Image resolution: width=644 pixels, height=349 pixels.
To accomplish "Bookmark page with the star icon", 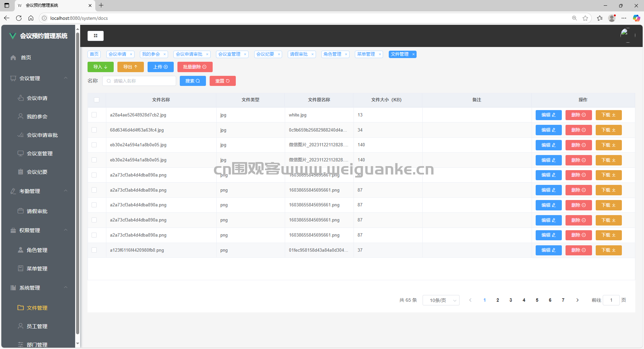I will point(585,18).
